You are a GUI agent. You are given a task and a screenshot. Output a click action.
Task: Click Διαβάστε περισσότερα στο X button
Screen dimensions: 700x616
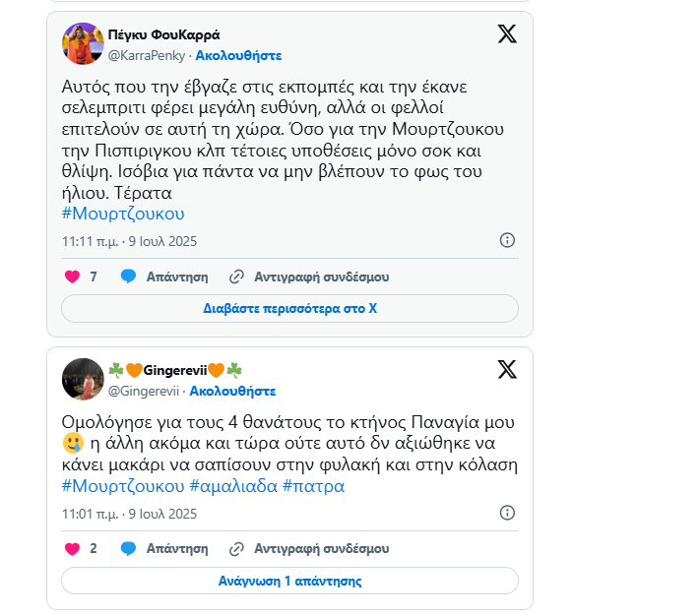289,309
